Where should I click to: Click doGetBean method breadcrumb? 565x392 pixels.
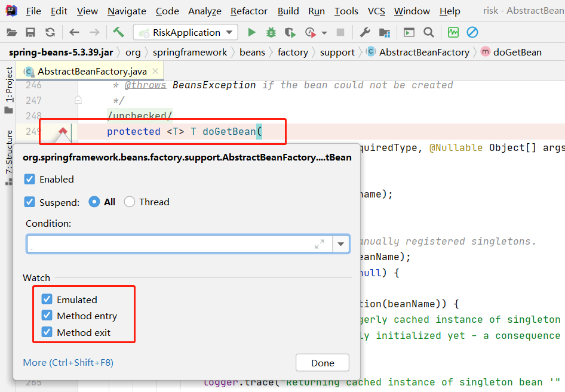point(511,52)
